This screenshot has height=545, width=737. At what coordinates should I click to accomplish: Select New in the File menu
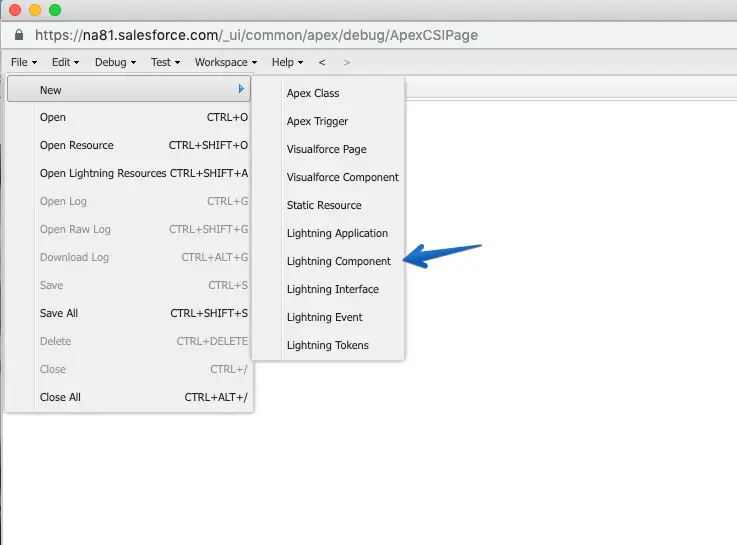pyautogui.click(x=129, y=90)
